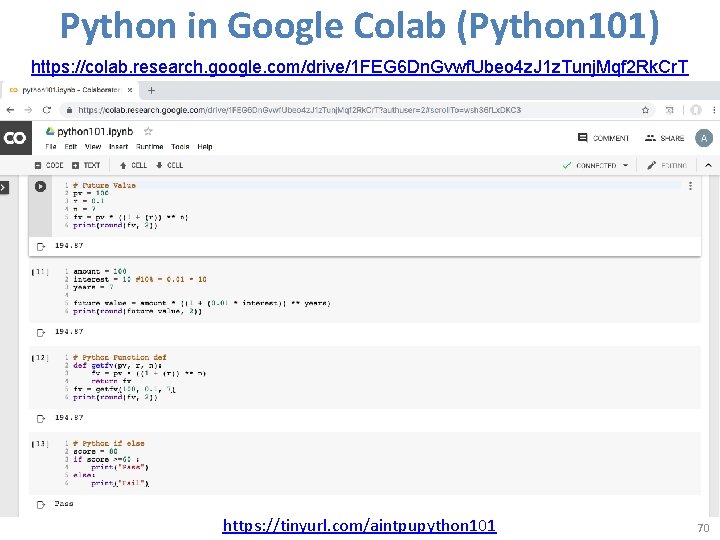Star the python101.ipynb notebook

[x=148, y=131]
